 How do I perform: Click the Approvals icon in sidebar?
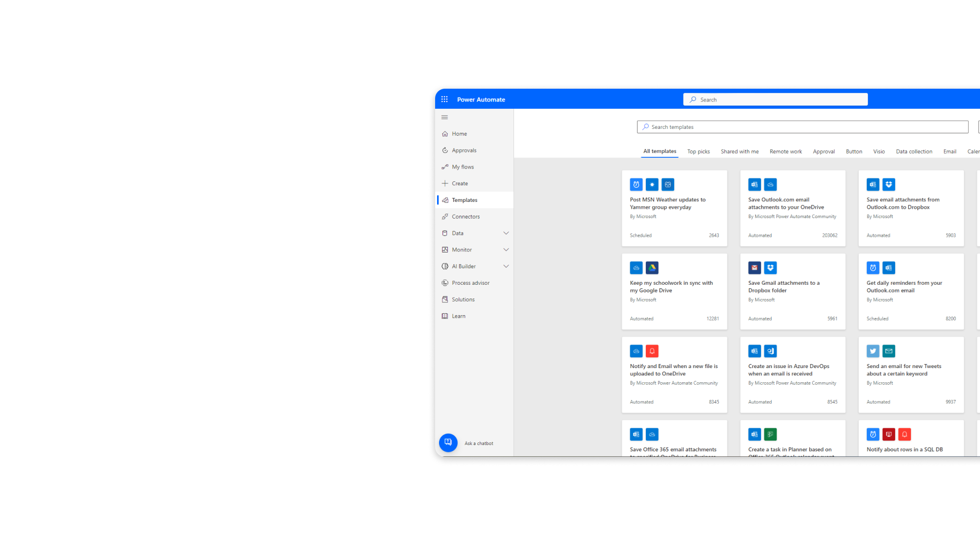[445, 150]
